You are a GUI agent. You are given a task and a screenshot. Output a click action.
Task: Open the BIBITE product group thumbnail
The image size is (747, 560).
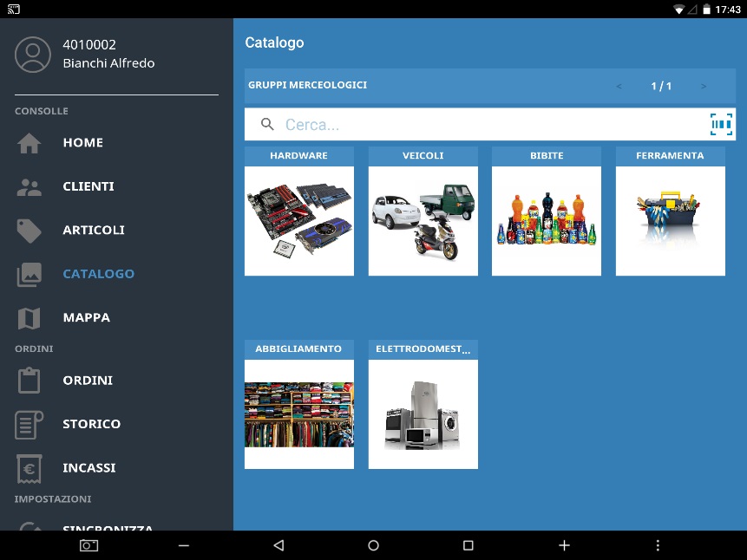tap(547, 221)
